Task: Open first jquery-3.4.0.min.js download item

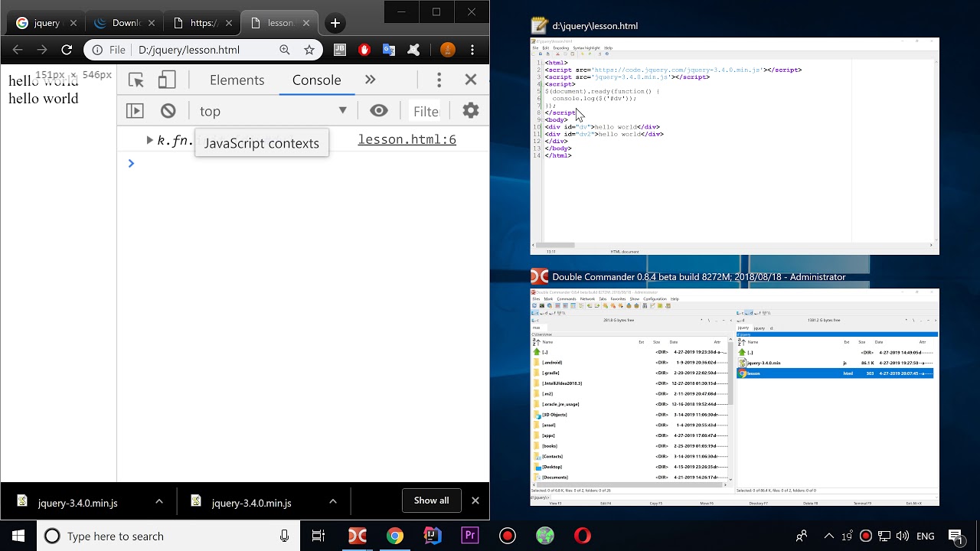Action: click(x=78, y=502)
